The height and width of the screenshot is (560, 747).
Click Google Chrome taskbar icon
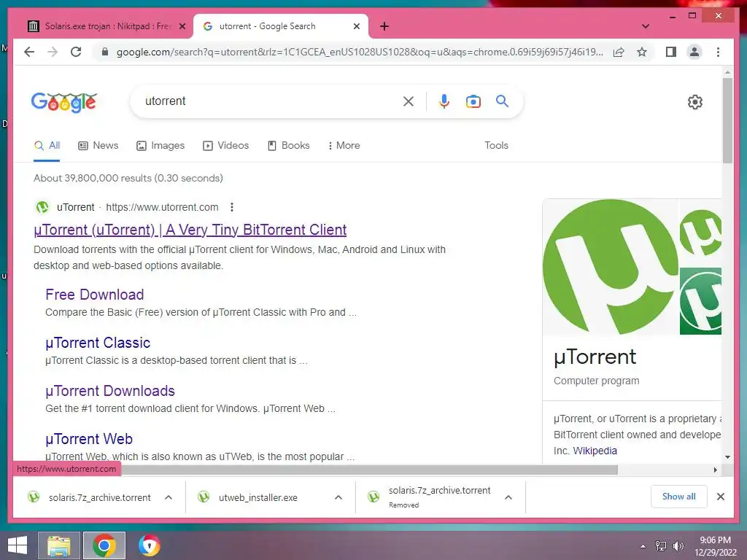[104, 545]
